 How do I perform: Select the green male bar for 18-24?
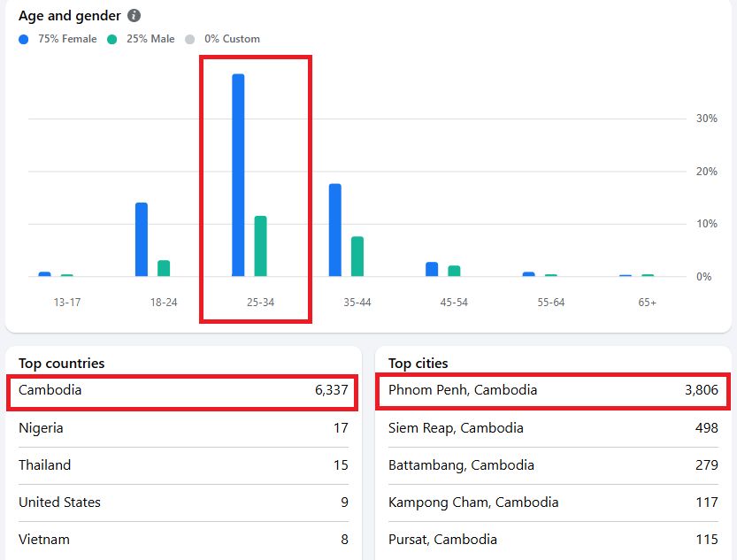coord(164,268)
